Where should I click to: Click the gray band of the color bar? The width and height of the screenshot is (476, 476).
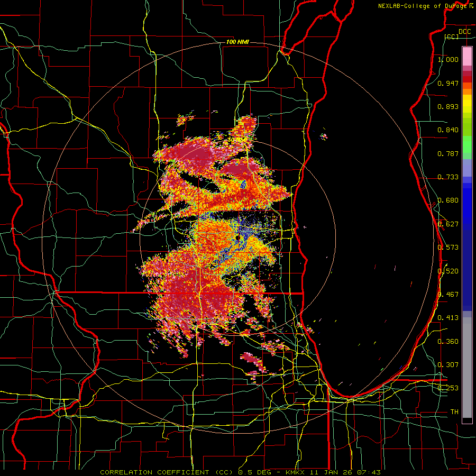pos(467,368)
